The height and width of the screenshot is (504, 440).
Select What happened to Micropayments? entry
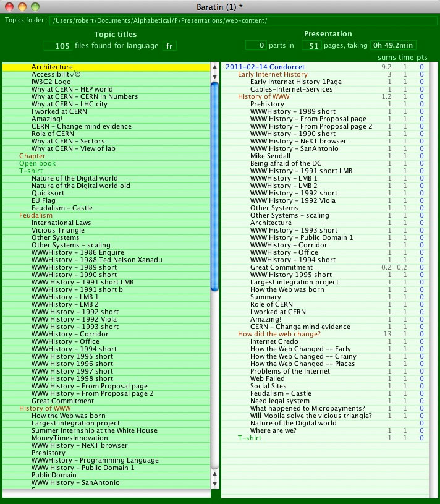click(307, 408)
